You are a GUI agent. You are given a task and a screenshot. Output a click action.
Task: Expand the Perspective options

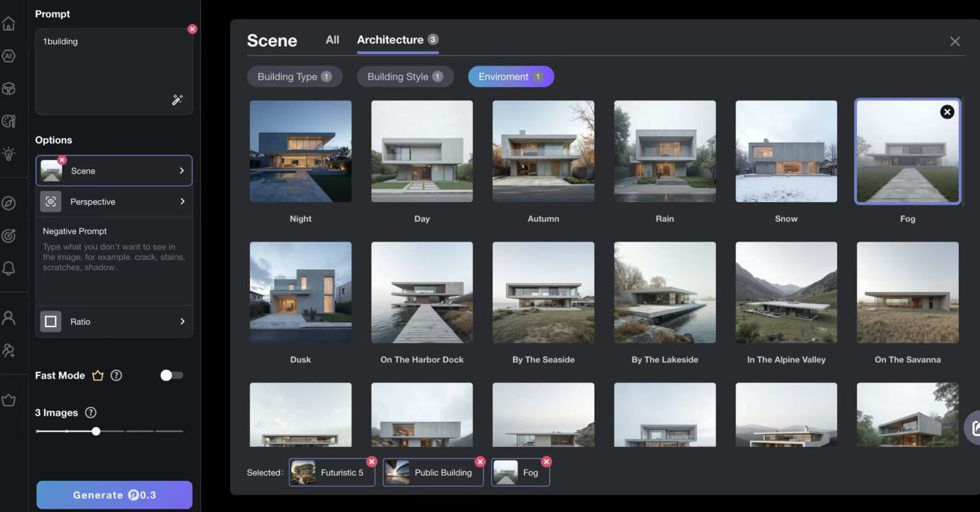point(114,201)
